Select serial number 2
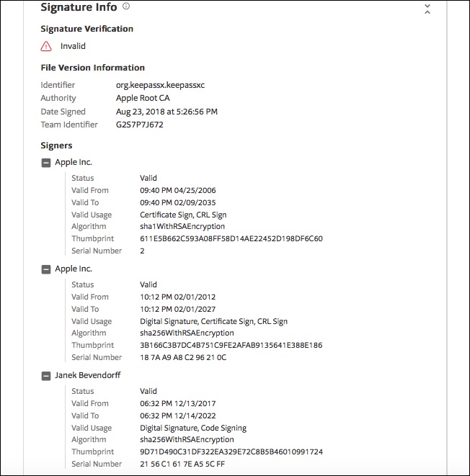This screenshot has width=470, height=476. [142, 251]
